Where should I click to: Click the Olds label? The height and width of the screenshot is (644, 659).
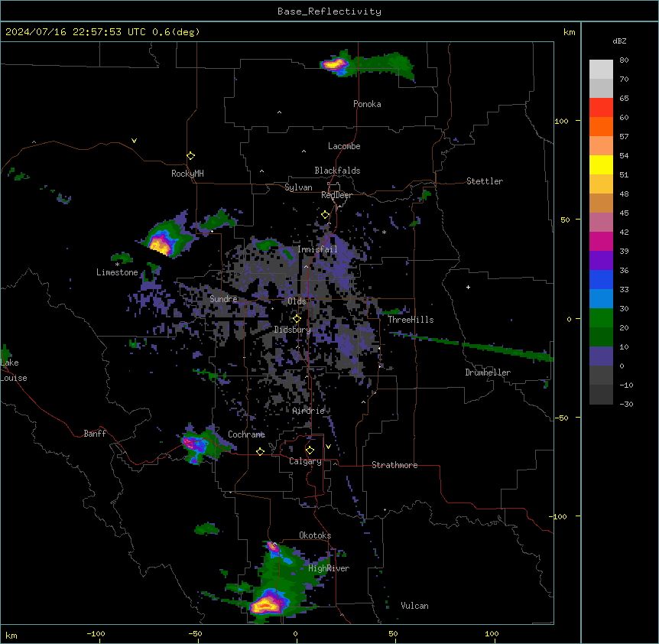coord(297,301)
